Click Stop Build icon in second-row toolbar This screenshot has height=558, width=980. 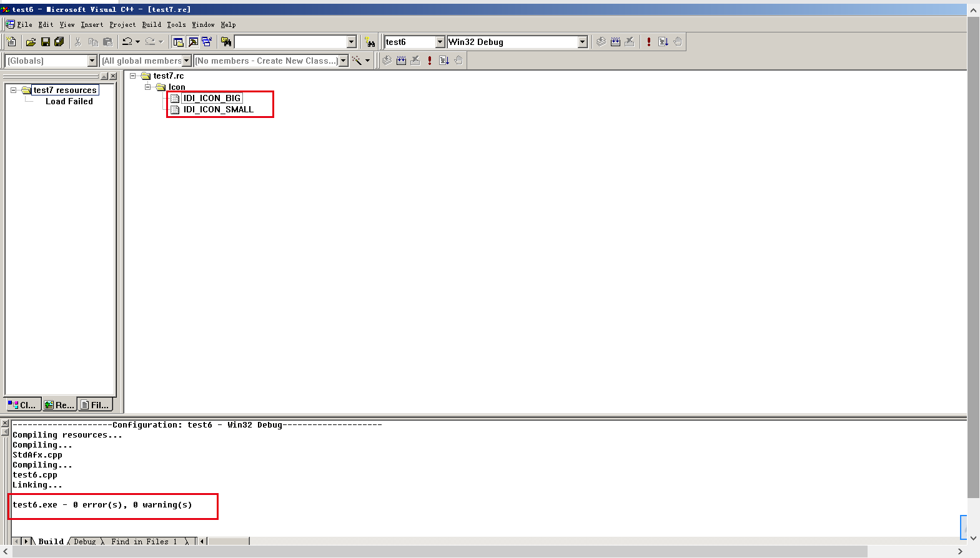[415, 61]
